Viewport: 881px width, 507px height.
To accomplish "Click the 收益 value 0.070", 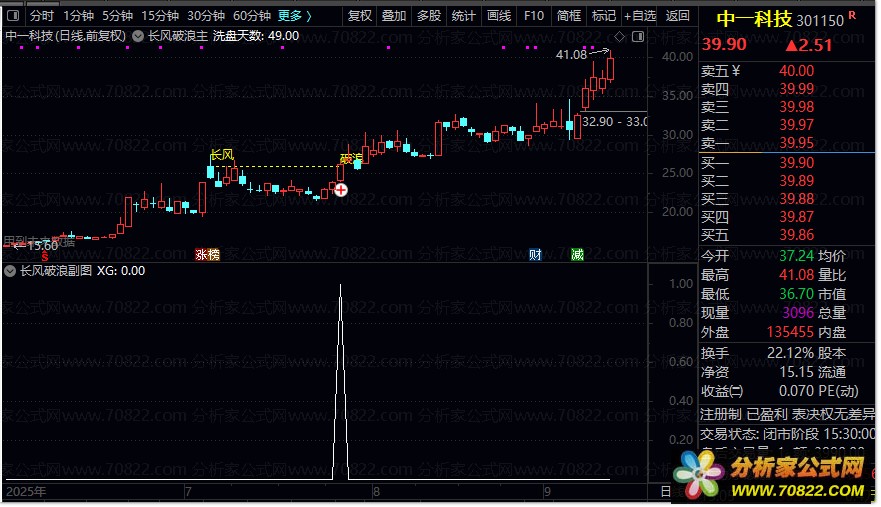I will [x=796, y=391].
